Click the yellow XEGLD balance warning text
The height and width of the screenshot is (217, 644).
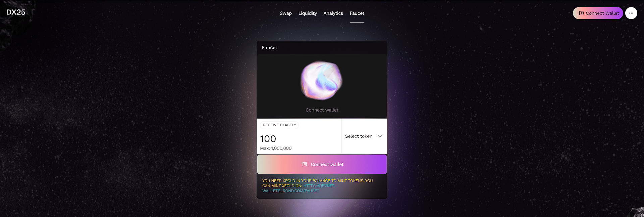pyautogui.click(x=317, y=183)
